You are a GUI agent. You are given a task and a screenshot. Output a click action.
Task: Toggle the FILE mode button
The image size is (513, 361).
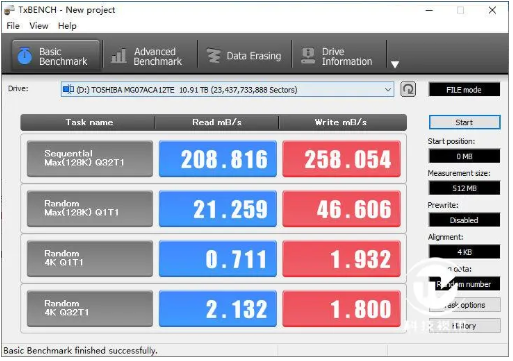(464, 90)
